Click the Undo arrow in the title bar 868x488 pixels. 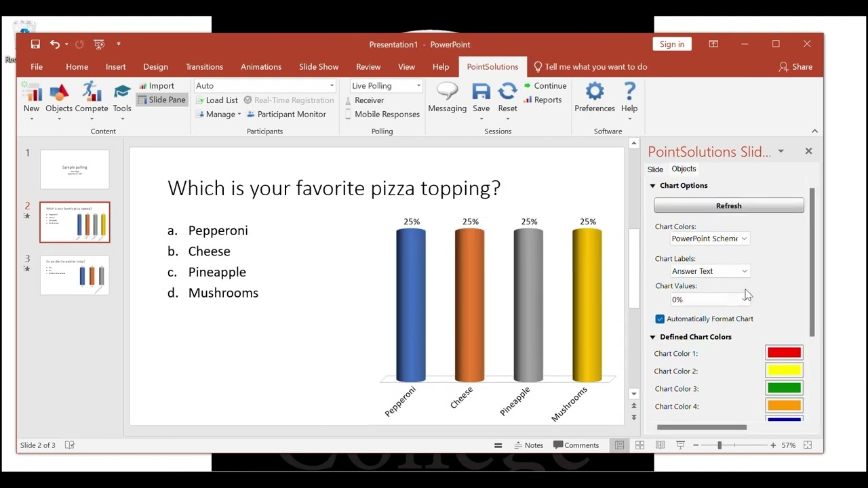point(54,44)
